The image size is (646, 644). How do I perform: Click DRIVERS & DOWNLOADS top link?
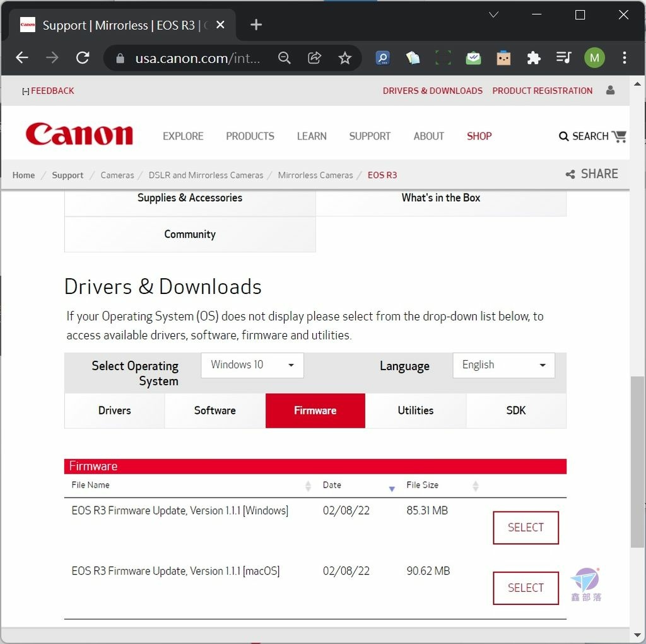[433, 91]
